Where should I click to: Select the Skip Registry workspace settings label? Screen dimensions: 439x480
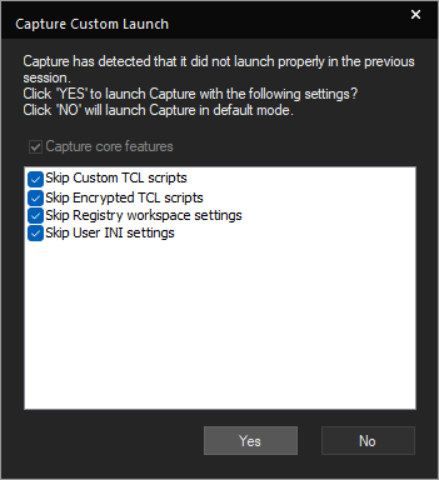pyautogui.click(x=144, y=216)
